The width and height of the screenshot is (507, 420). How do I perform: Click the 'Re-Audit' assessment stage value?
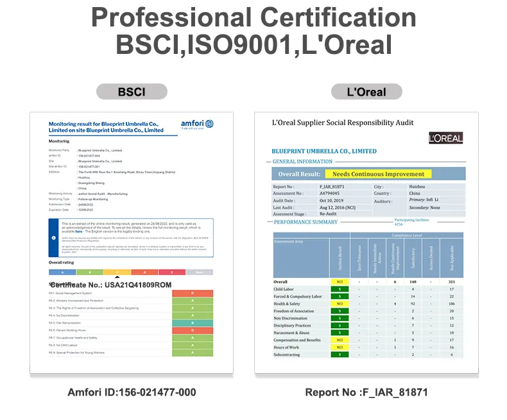coord(328,214)
